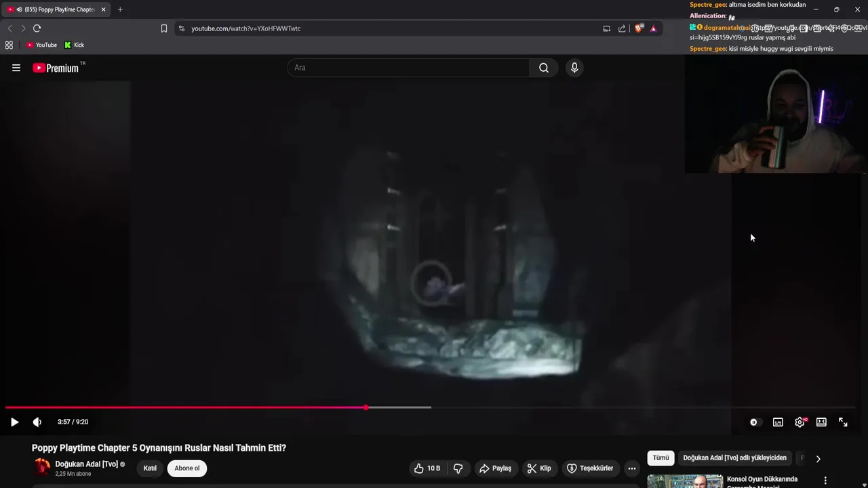868x488 pixels.
Task: Open Brave Rewards triangle icon
Action: (653, 28)
